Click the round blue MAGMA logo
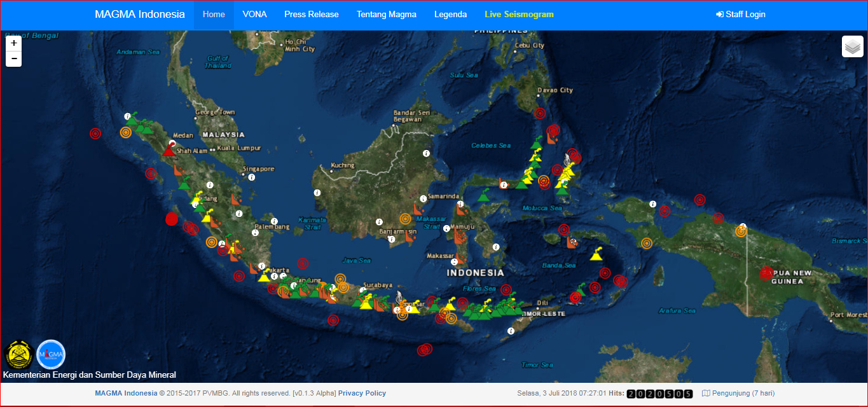Viewport: 868px width, 407px height. (51, 354)
